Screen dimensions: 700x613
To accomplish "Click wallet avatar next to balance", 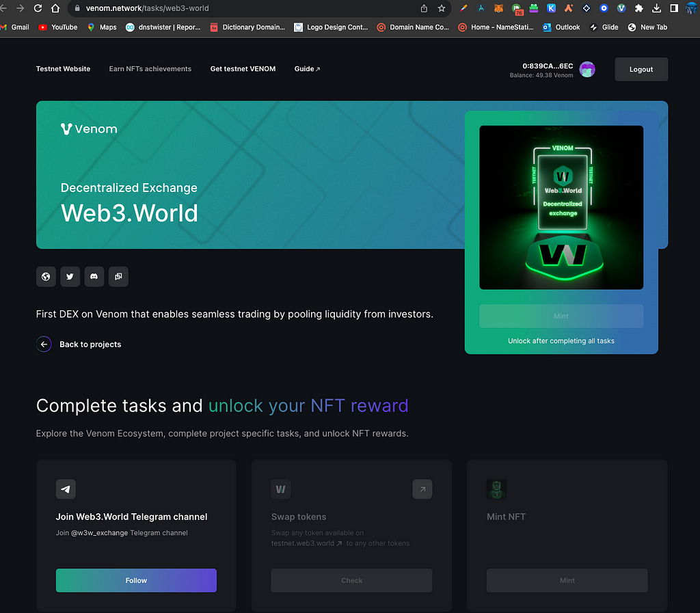I will pyautogui.click(x=587, y=69).
